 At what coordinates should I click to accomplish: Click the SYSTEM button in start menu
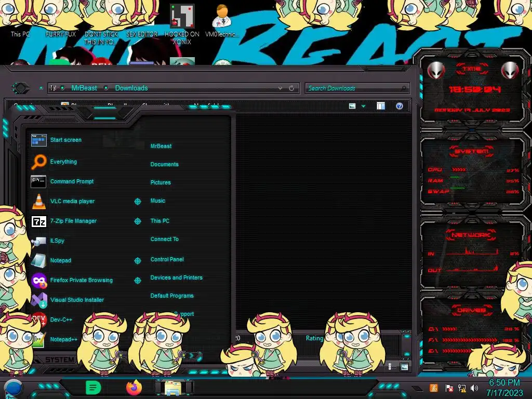pyautogui.click(x=59, y=360)
